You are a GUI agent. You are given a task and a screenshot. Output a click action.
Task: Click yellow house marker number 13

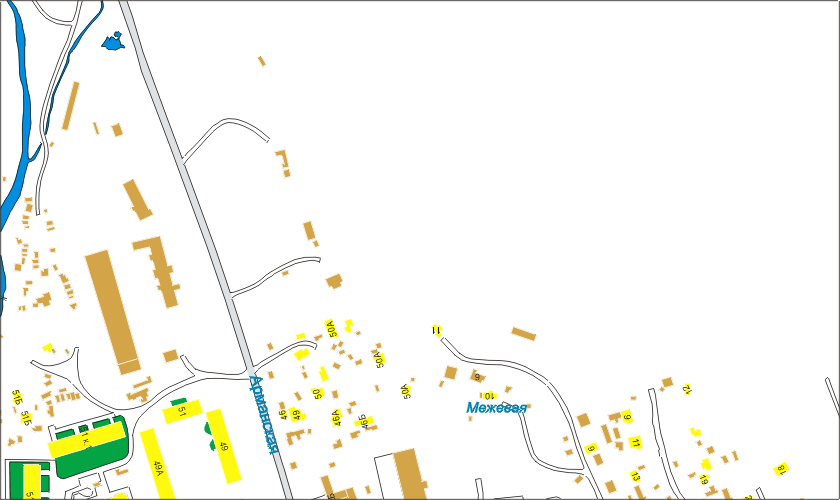[x=634, y=476]
